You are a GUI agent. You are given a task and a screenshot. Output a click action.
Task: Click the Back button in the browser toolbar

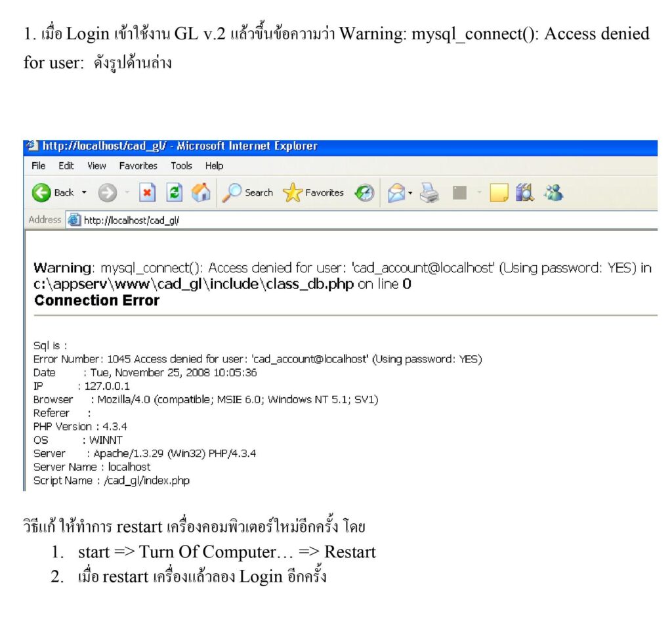[52, 192]
